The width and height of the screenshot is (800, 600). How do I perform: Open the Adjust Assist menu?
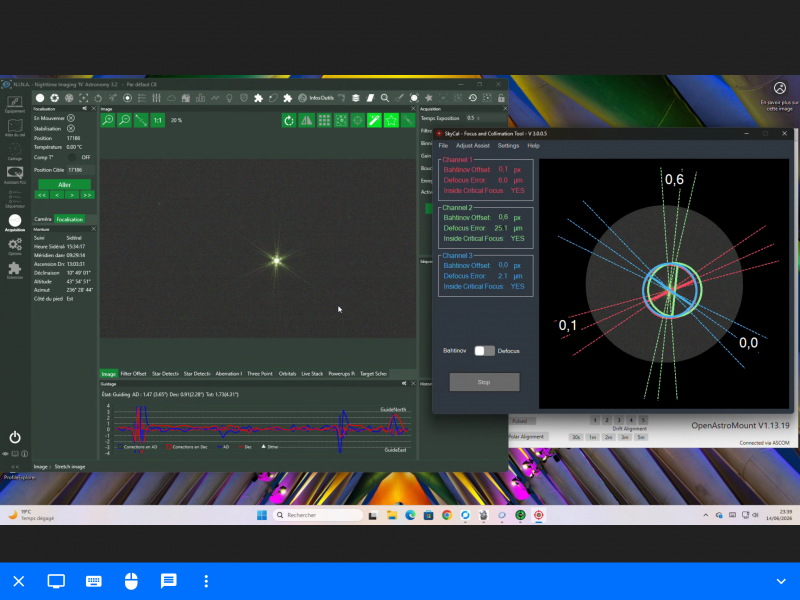tap(472, 146)
